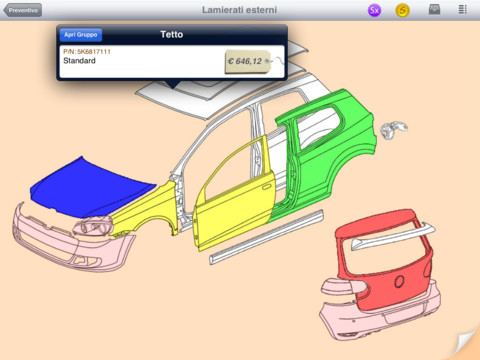Go back with the Preventivo button
This screenshot has width=480, height=360.
pyautogui.click(x=23, y=10)
